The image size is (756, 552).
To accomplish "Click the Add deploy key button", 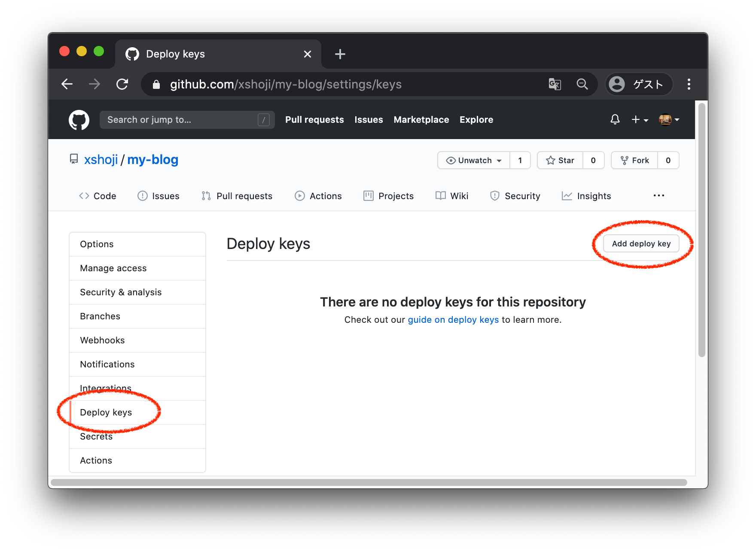I will click(641, 244).
